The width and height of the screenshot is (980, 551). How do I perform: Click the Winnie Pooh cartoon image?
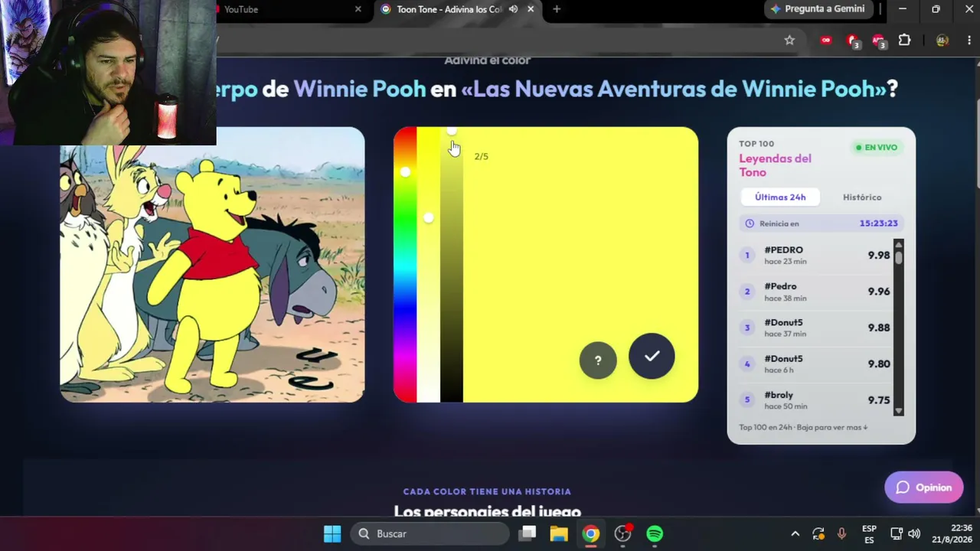[x=212, y=265]
